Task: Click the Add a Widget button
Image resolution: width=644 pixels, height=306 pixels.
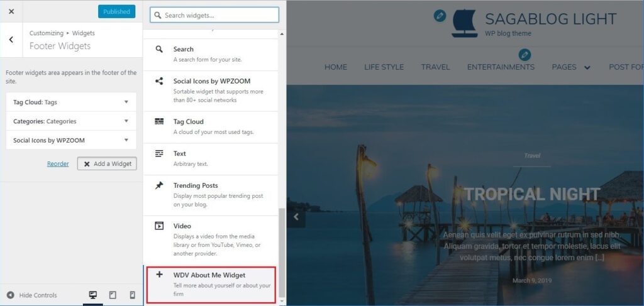Action: (x=107, y=163)
